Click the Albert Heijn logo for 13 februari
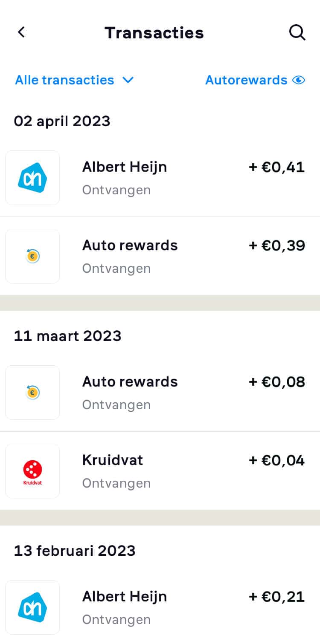Viewport: 320px width, 644px height. pyautogui.click(x=32, y=607)
